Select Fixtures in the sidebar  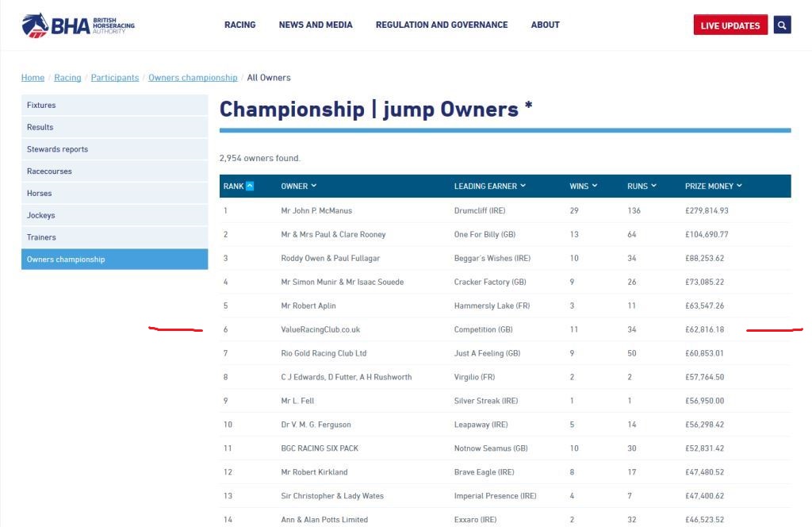click(x=114, y=105)
